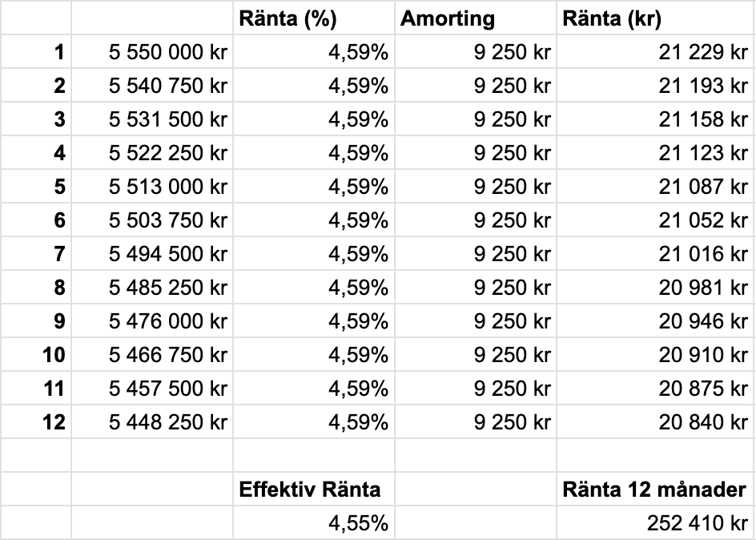Select the Ränta (kr) header cell
Viewport: 756px width, 540px height.
655,18
